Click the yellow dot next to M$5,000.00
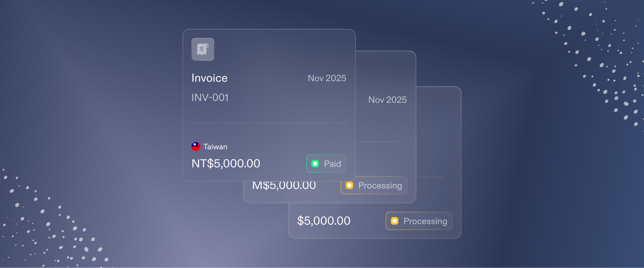 (x=349, y=185)
